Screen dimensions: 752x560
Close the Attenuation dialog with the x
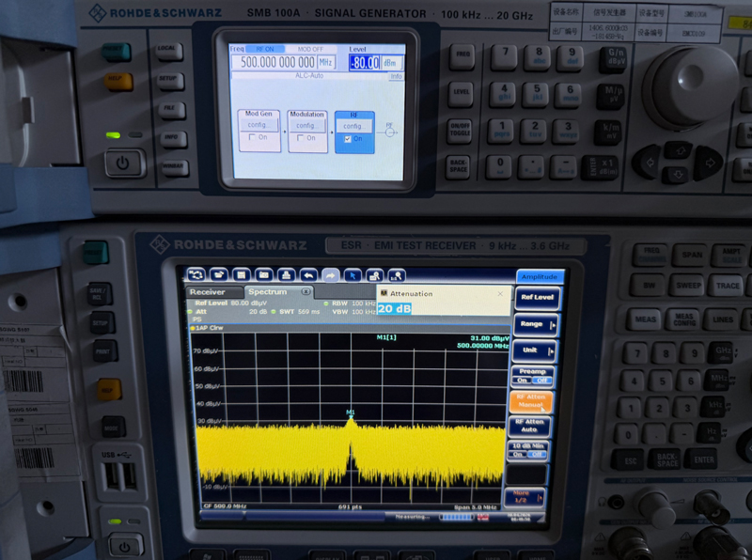[x=500, y=293]
